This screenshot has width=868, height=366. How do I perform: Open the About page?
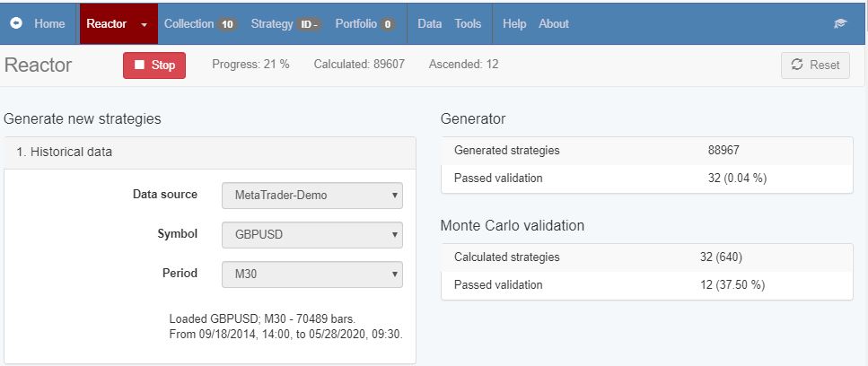click(x=554, y=24)
